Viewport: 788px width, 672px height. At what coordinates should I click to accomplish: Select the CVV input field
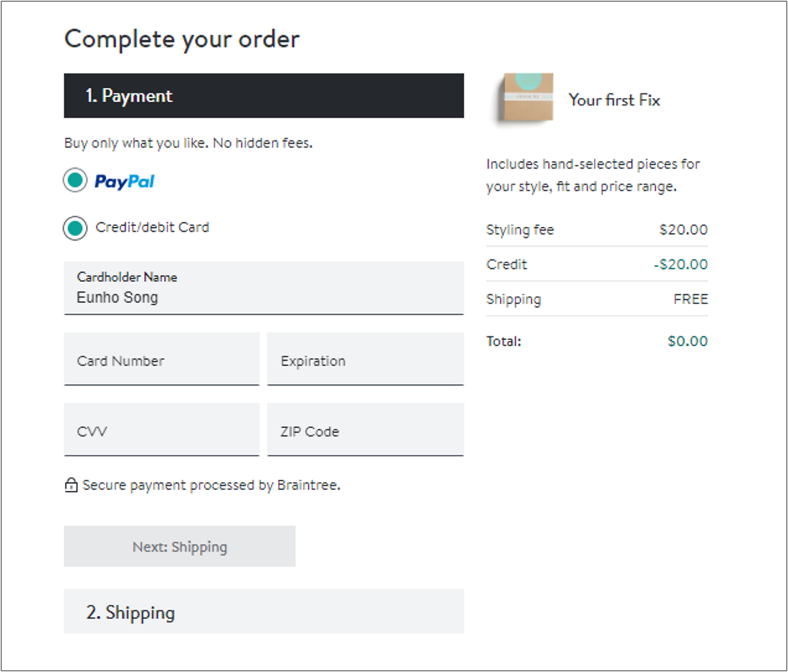click(x=161, y=430)
